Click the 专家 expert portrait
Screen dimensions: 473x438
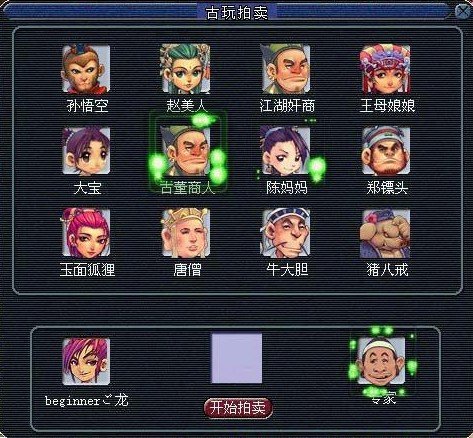(x=382, y=361)
